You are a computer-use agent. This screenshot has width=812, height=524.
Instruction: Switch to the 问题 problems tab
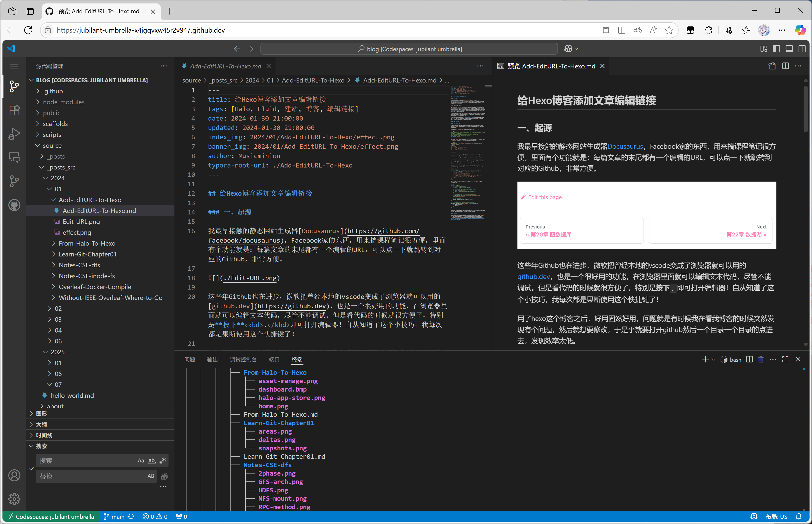point(190,359)
